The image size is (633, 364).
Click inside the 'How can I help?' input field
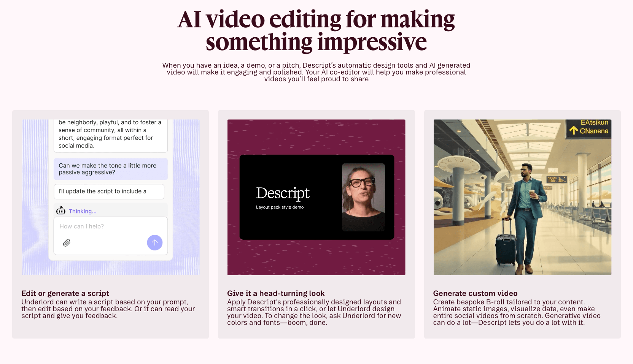click(x=95, y=226)
